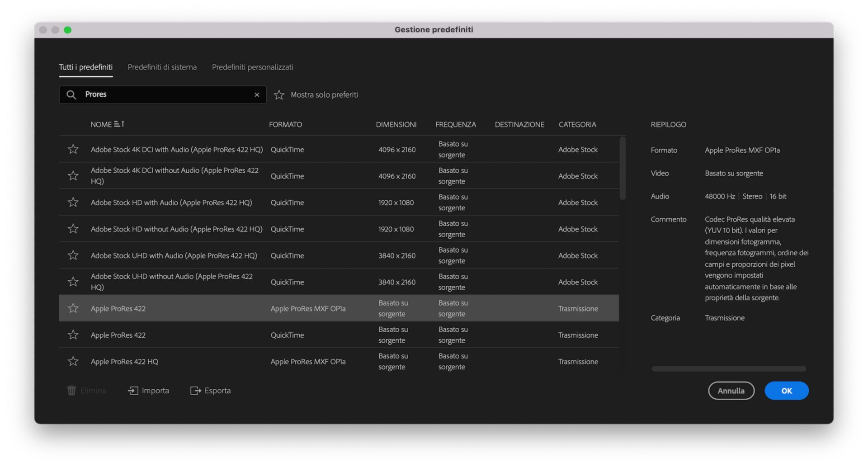The height and width of the screenshot is (467, 868).
Task: Clear the Prores search text with X
Action: [257, 94]
